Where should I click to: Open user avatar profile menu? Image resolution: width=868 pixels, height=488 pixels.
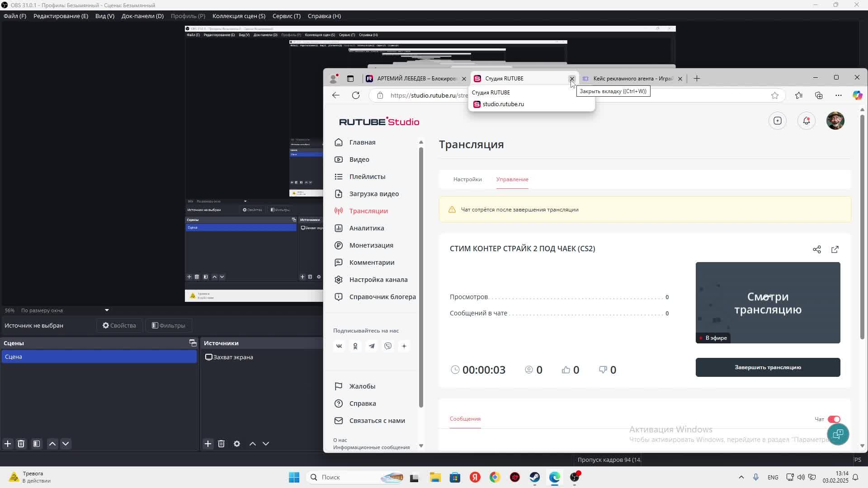point(835,121)
